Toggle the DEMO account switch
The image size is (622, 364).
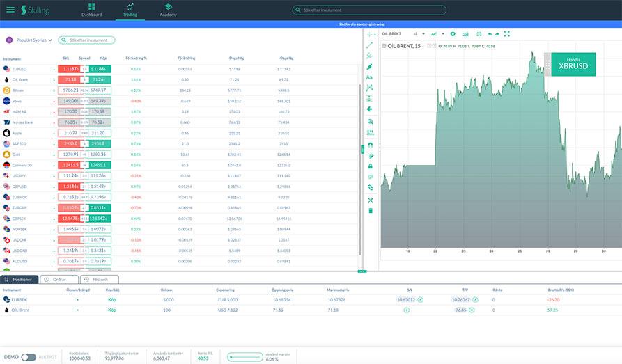coord(29,357)
